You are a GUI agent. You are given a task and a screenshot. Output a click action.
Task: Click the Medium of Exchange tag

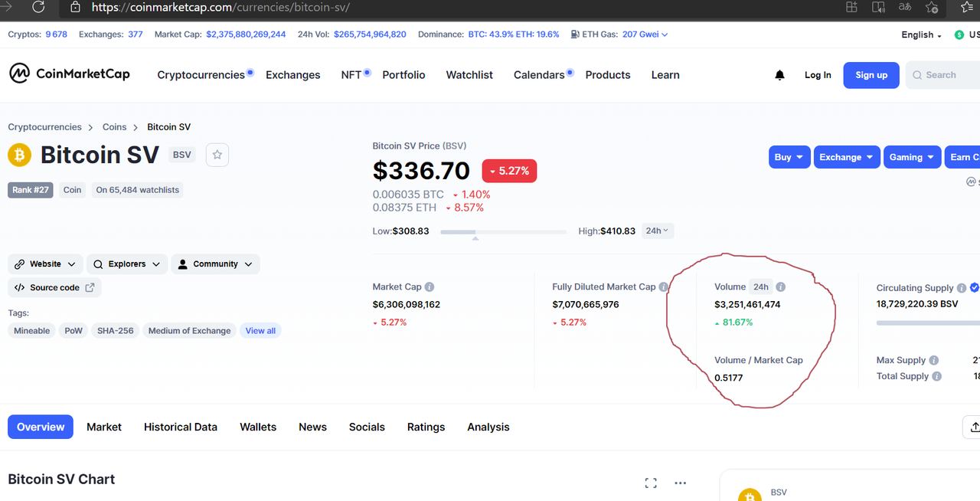(x=189, y=331)
